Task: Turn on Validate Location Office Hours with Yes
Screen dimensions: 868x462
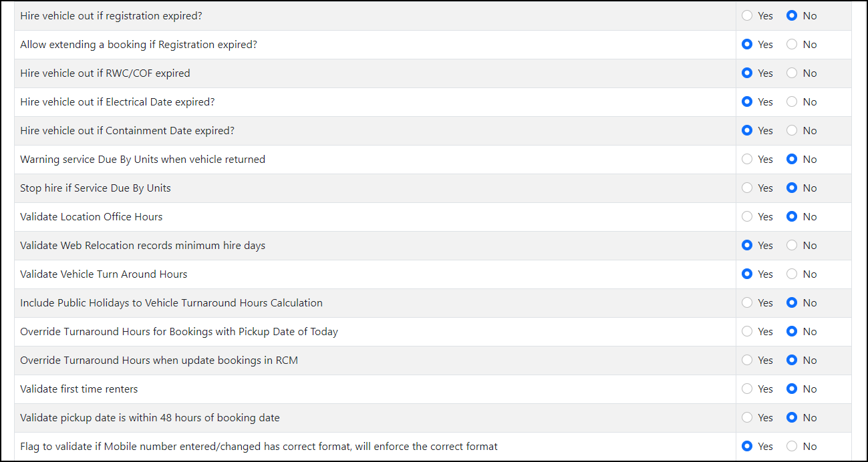Action: point(747,216)
